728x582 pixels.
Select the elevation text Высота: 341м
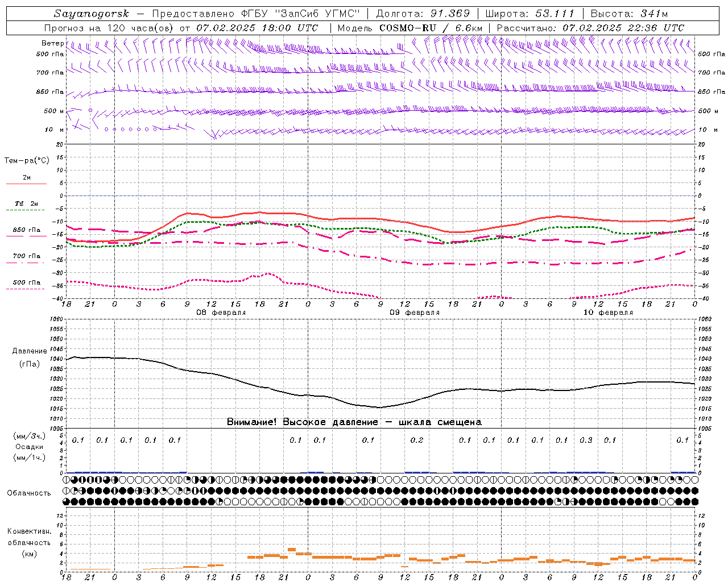pos(629,14)
